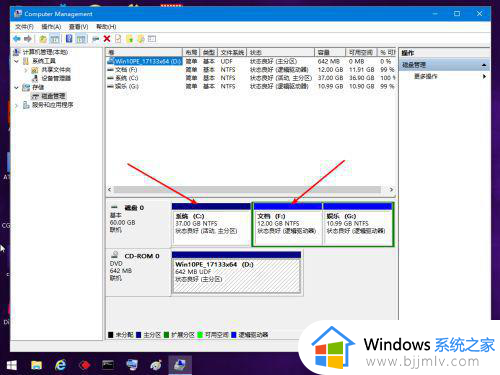Click the 容量 column header
Viewport: 500px width, 375px height.
[x=330, y=52]
